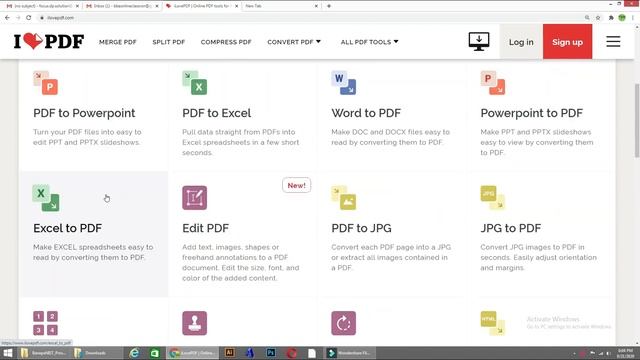640x360 pixels.
Task: Click the New! badge on Edit PDF
Action: pyautogui.click(x=296, y=185)
